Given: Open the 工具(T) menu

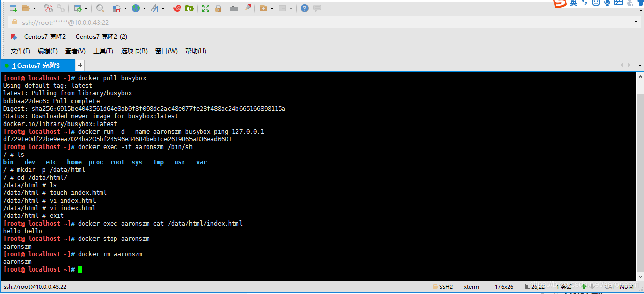Looking at the screenshot, I should 103,51.
